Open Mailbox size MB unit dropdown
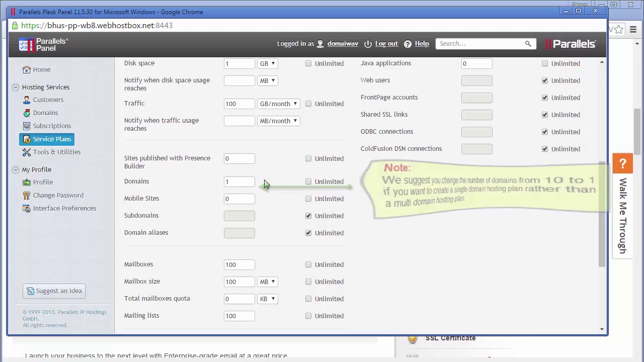 pyautogui.click(x=267, y=282)
